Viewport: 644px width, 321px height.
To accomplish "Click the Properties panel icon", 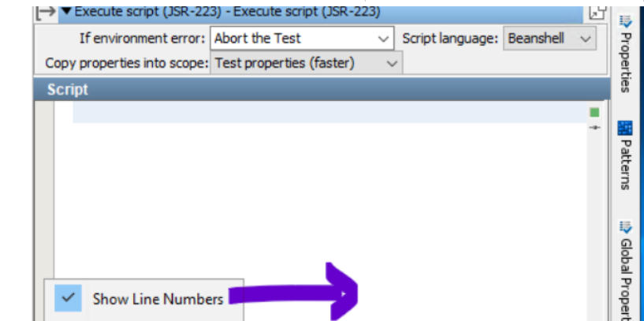I will [x=626, y=21].
